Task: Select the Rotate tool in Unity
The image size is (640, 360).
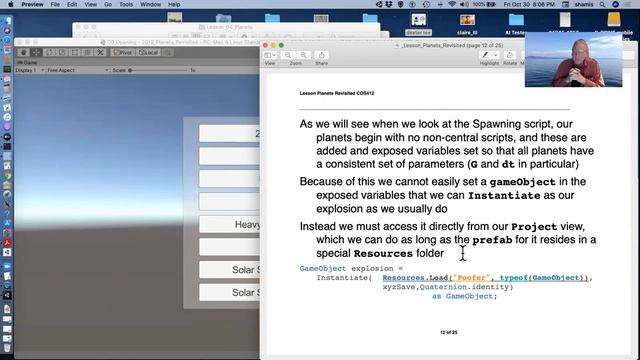Action: pos(49,53)
